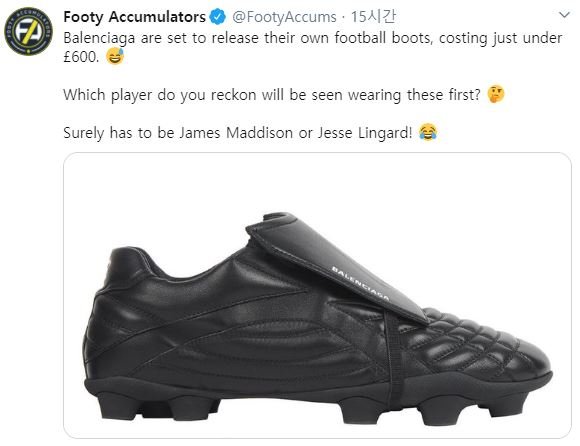Screen dimensions: 580x446
Task: Expand the tweet options chevron
Action: pyautogui.click(x=564, y=15)
